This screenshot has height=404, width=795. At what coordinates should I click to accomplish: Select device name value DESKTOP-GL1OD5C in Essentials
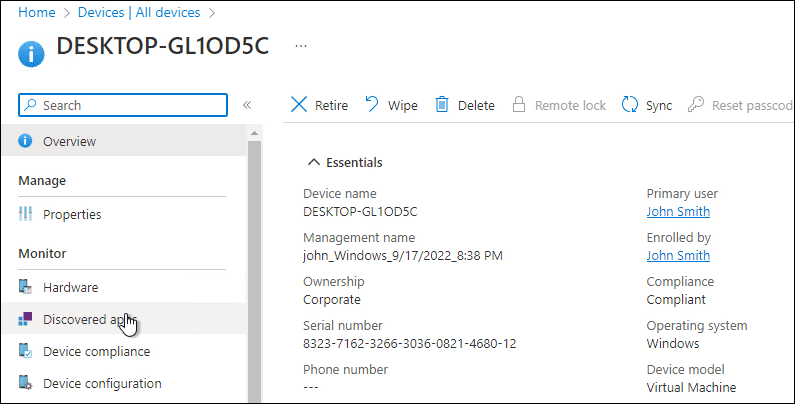(x=360, y=211)
